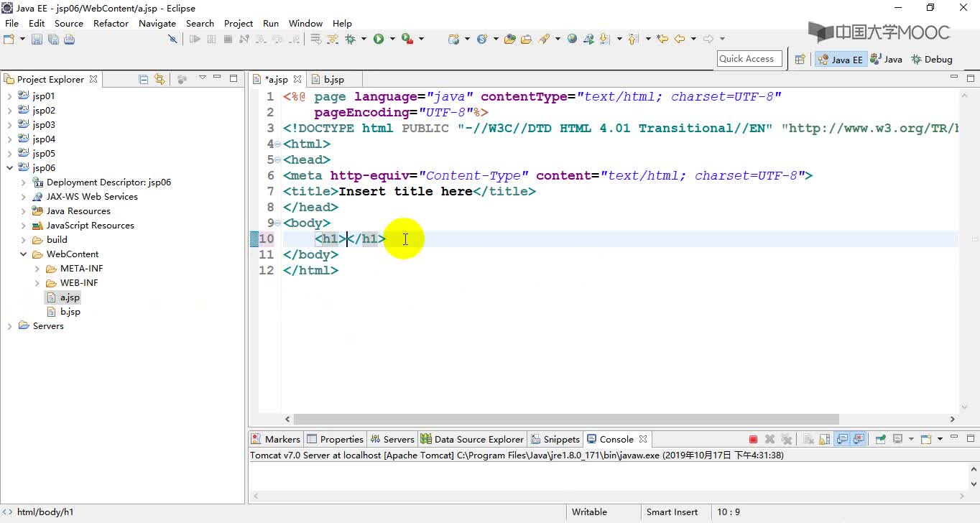Switch to the Markers tab
This screenshot has width=980, height=523.
click(276, 439)
